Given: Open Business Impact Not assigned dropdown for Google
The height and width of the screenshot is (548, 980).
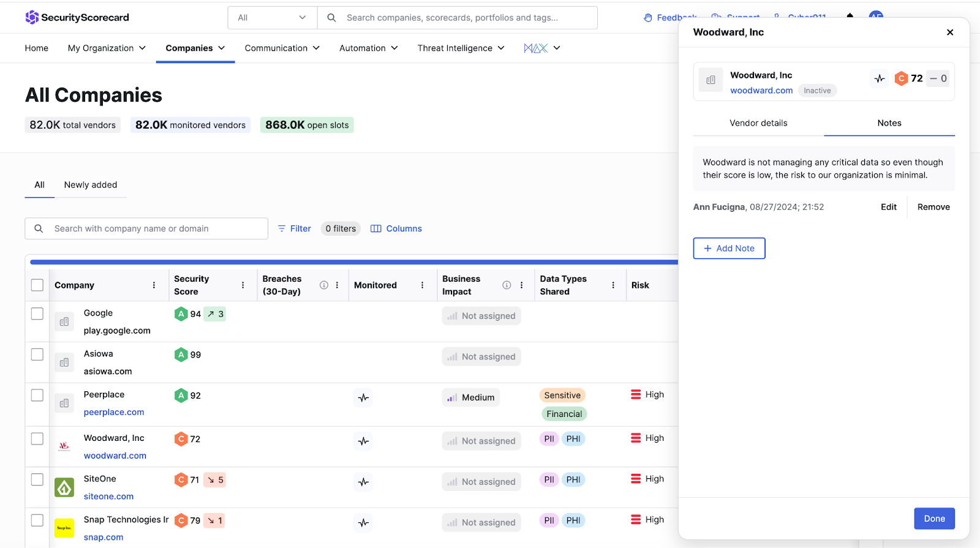Looking at the screenshot, I should pyautogui.click(x=481, y=316).
